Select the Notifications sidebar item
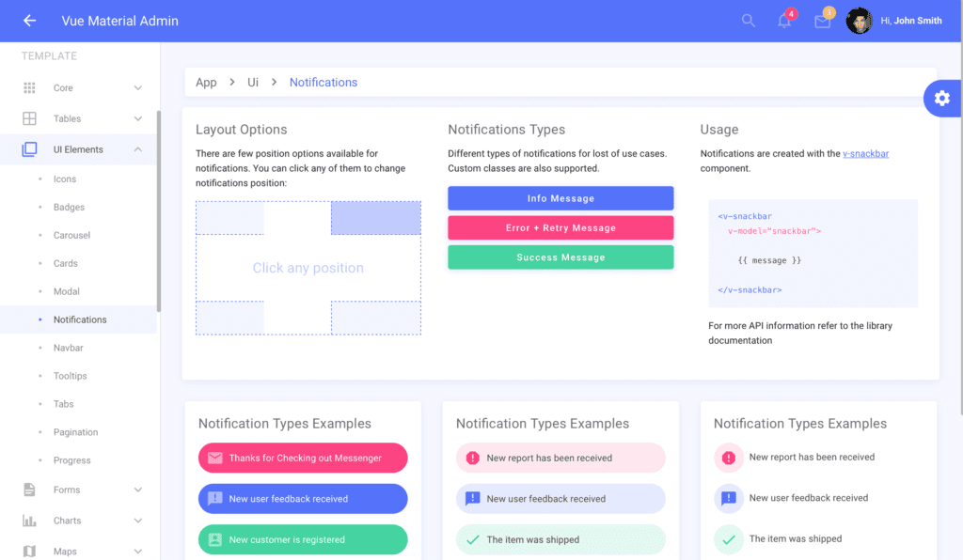 tap(79, 319)
